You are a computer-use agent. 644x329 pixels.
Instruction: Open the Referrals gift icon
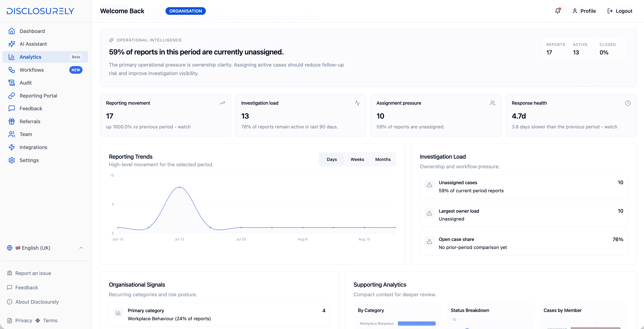(11, 121)
